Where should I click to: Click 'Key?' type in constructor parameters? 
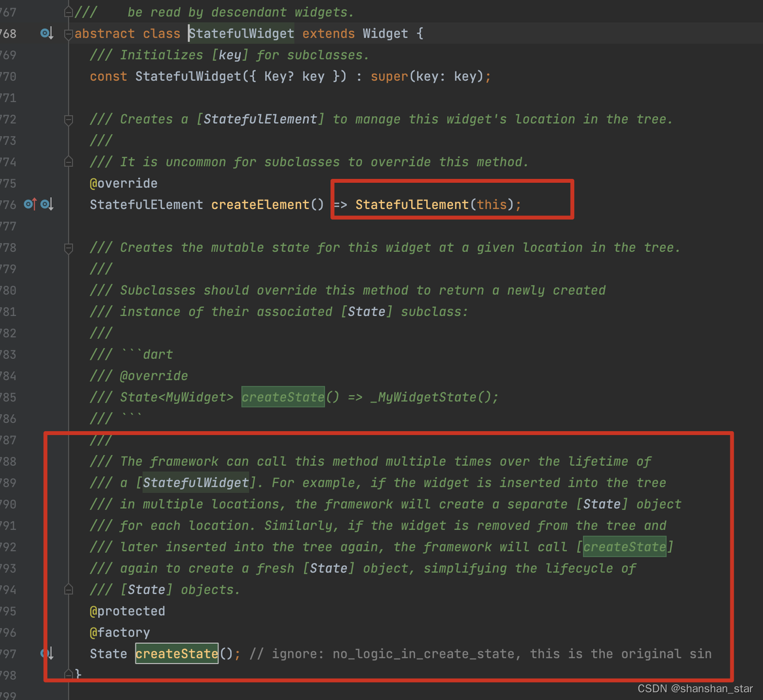pos(279,76)
